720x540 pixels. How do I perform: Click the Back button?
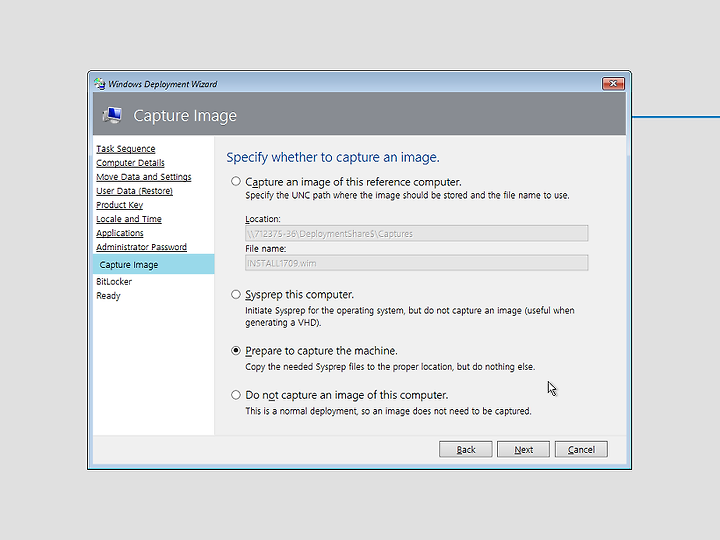pos(466,450)
